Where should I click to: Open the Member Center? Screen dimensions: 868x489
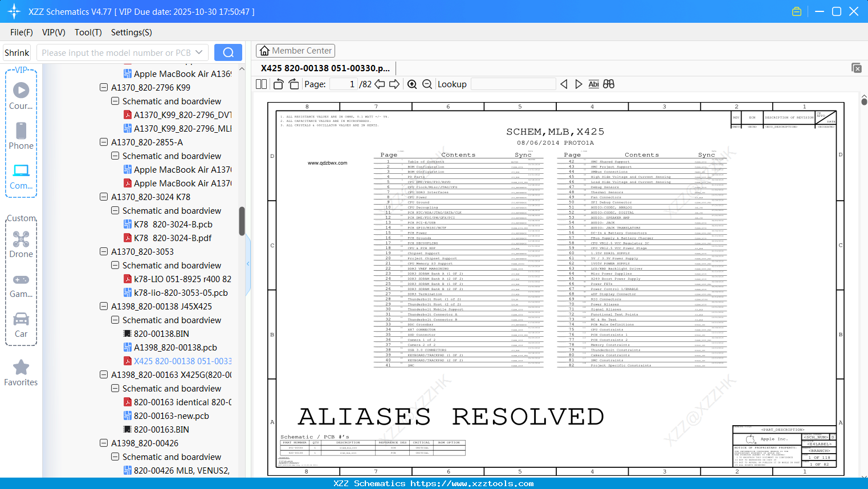[x=295, y=51]
